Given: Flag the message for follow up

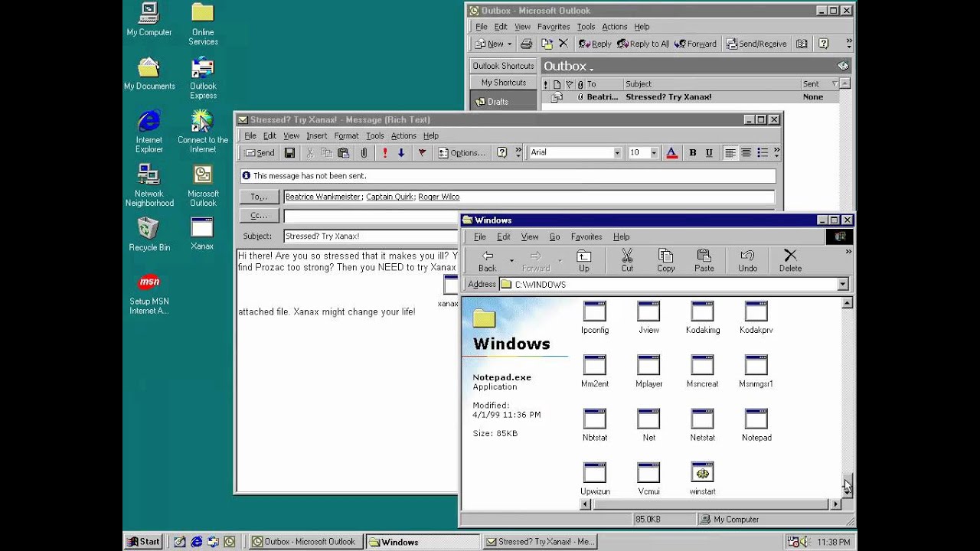Looking at the screenshot, I should point(422,153).
